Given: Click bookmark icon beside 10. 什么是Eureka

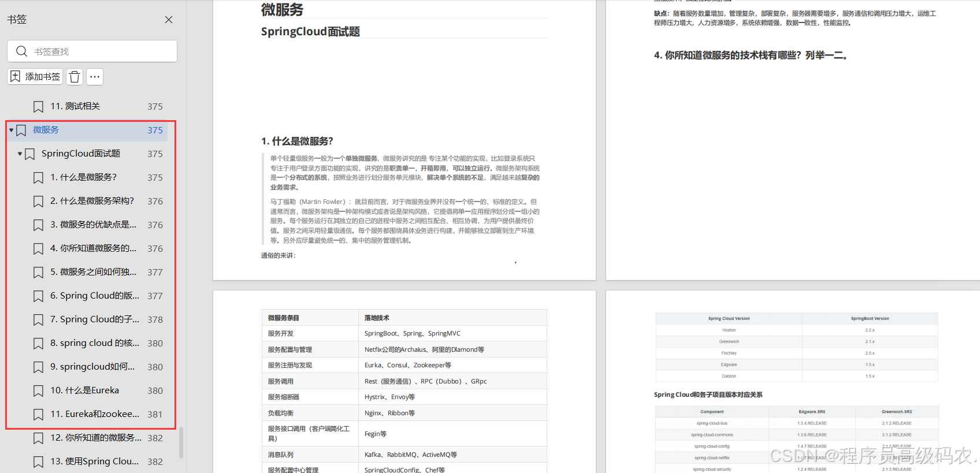Looking at the screenshot, I should [x=38, y=391].
